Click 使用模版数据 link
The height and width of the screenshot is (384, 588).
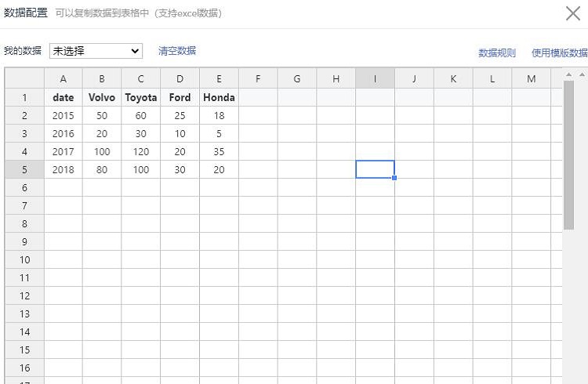559,53
